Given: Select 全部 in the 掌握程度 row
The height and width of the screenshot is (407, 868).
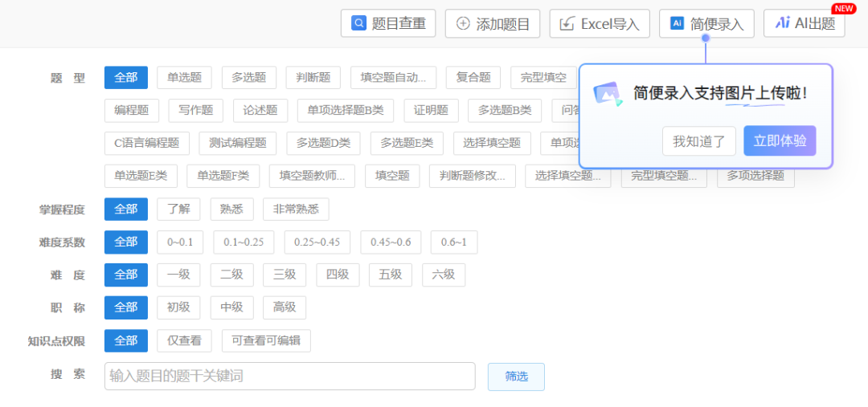Looking at the screenshot, I should tap(125, 209).
